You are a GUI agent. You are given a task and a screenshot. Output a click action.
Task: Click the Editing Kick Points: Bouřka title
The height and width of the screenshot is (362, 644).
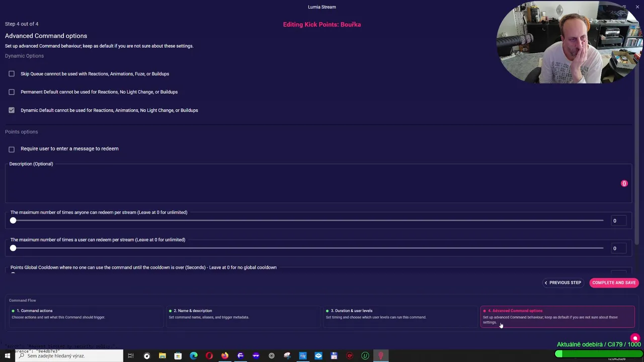[322, 24]
